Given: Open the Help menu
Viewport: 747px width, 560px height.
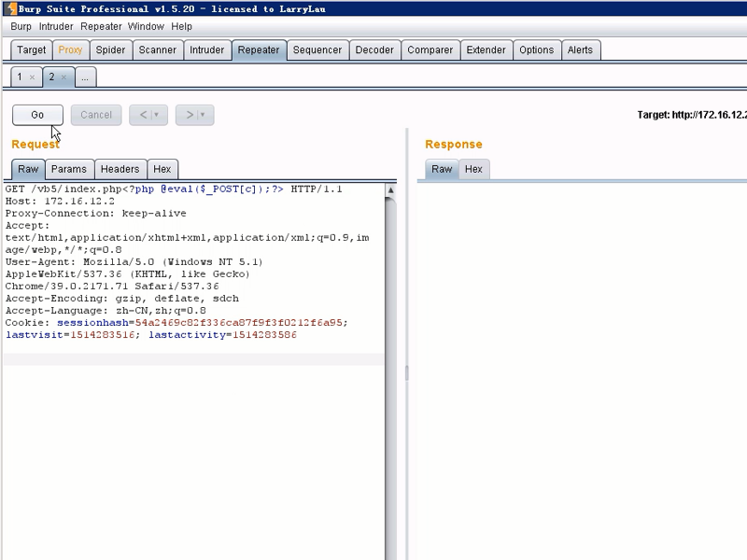Looking at the screenshot, I should click(181, 27).
